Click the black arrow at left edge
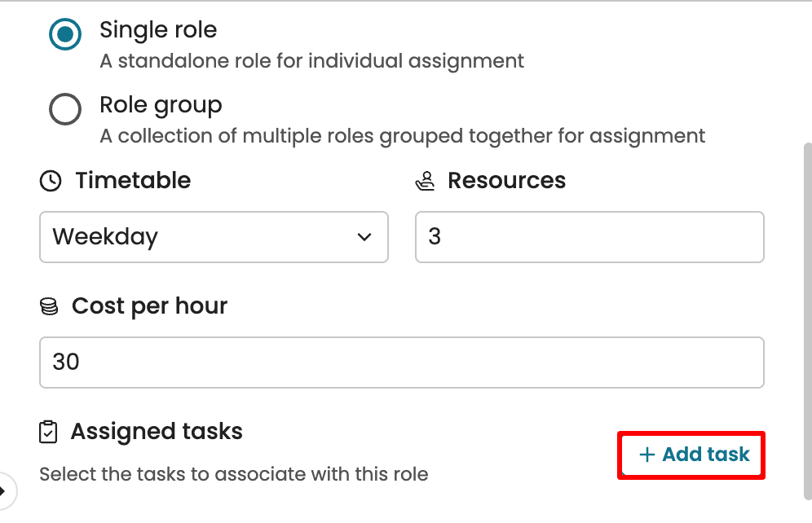Viewport: 812px width, 523px height. click(3, 491)
